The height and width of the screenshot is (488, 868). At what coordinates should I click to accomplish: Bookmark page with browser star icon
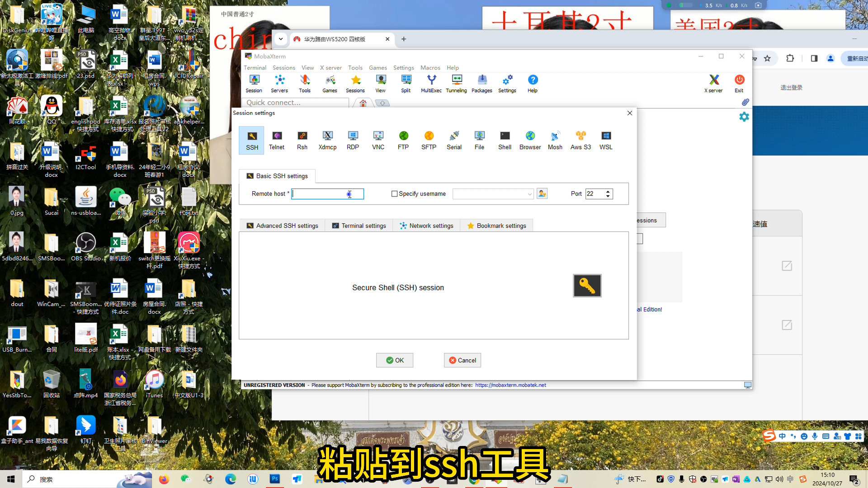(767, 58)
